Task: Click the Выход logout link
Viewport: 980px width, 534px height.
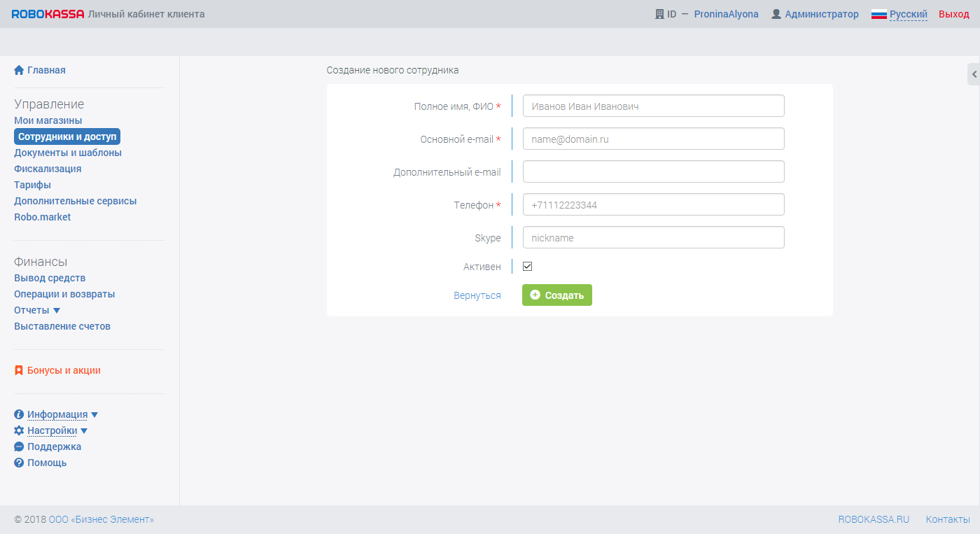Action: 954,14
